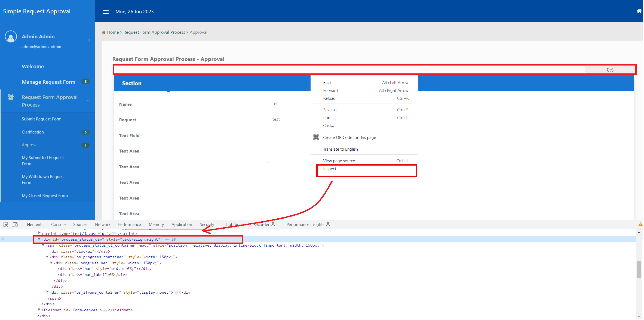
Task: Click the Recorder flask icon
Action: coord(273,224)
